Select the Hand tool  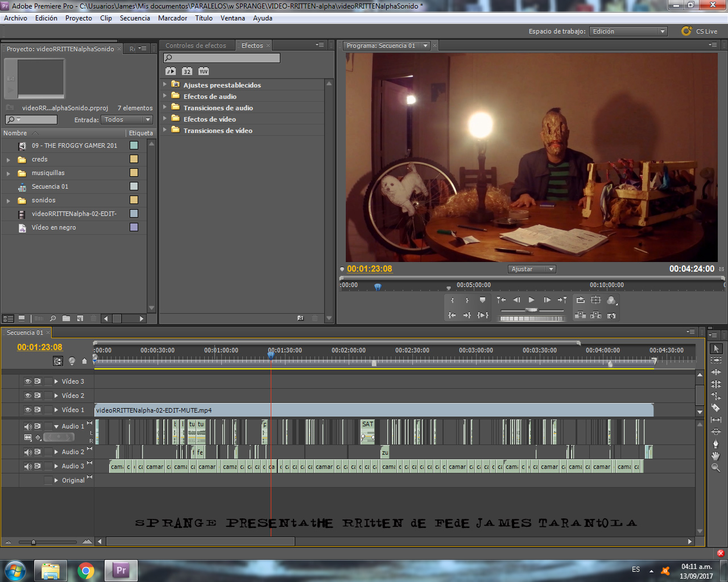(x=716, y=456)
